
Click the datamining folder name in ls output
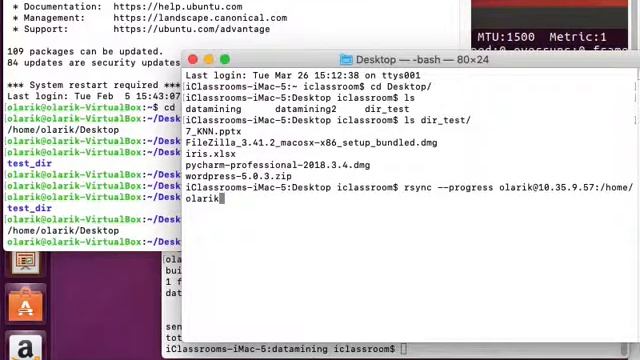pyautogui.click(x=213, y=109)
